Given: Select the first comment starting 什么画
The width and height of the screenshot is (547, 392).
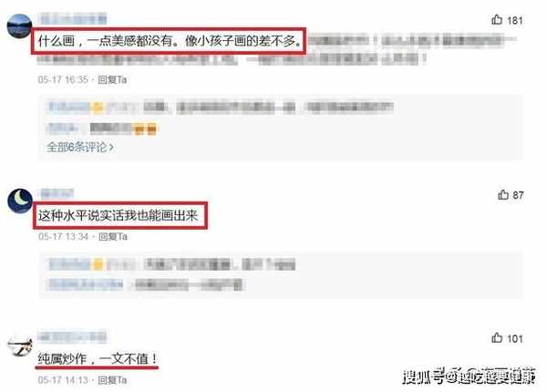Looking at the screenshot, I should coord(170,41).
